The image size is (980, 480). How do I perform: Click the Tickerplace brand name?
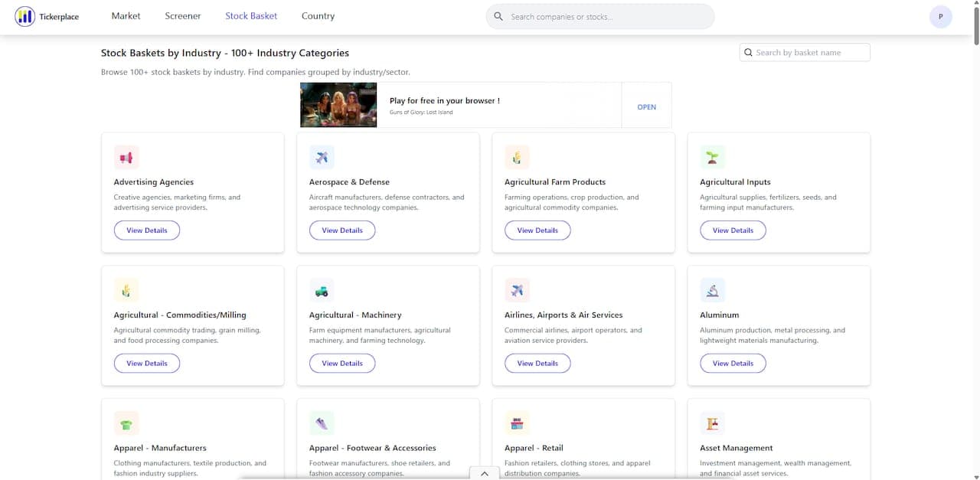pyautogui.click(x=59, y=17)
